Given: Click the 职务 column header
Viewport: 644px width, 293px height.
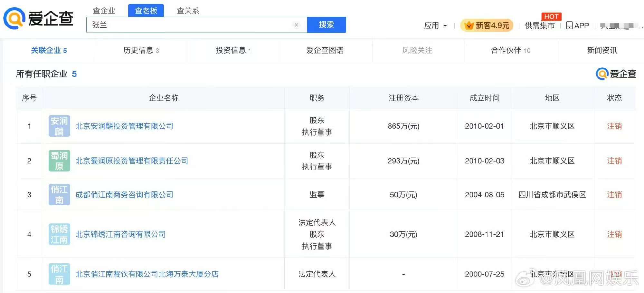Looking at the screenshot, I should (317, 98).
